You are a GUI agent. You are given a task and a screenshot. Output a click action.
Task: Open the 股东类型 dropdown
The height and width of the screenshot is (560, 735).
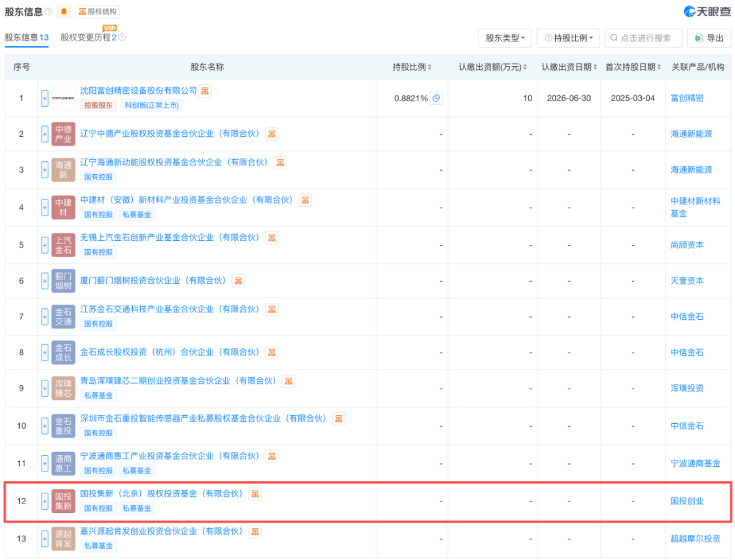505,38
